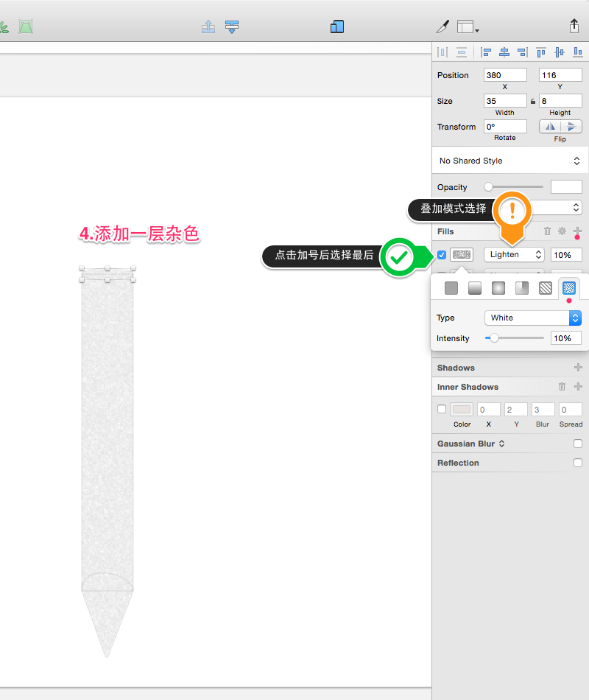Viewport: 589px width, 700px height.
Task: Distribute layers horizontally
Action: pyautogui.click(x=442, y=52)
